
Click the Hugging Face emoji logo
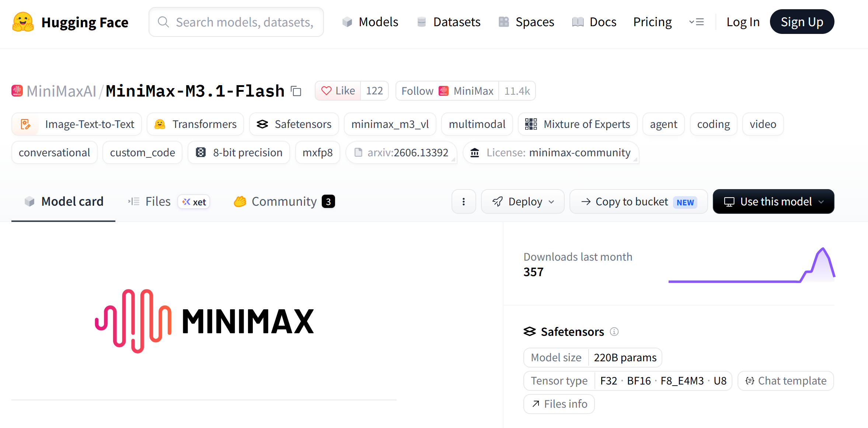tap(23, 22)
